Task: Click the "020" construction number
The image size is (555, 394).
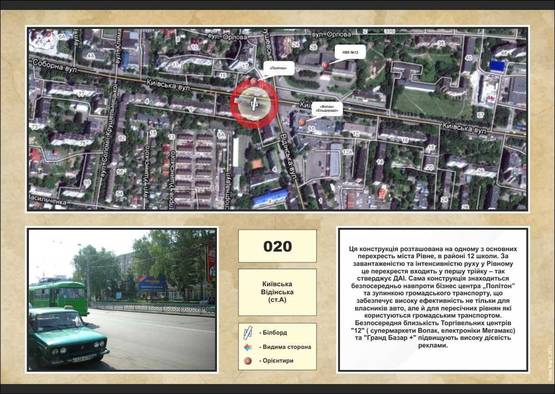Action: pyautogui.click(x=278, y=246)
